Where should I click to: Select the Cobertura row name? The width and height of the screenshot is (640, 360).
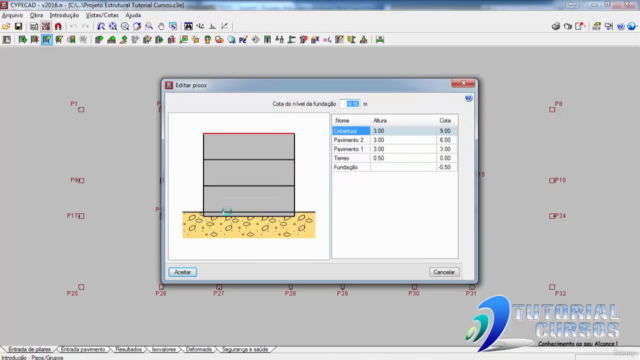pos(351,131)
